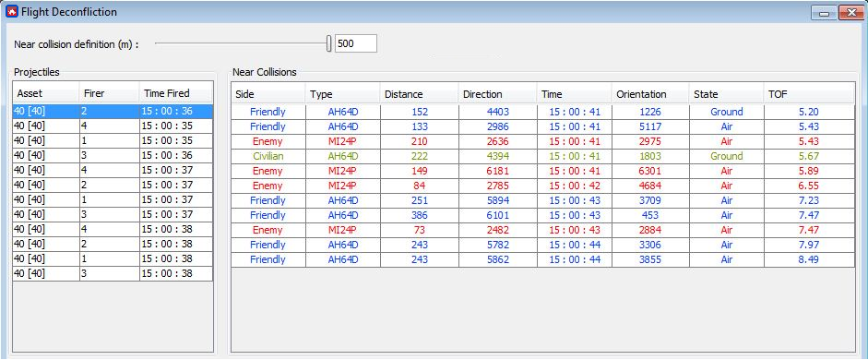Select projectile fired by firer 4 at 15:00:37

[x=113, y=170]
